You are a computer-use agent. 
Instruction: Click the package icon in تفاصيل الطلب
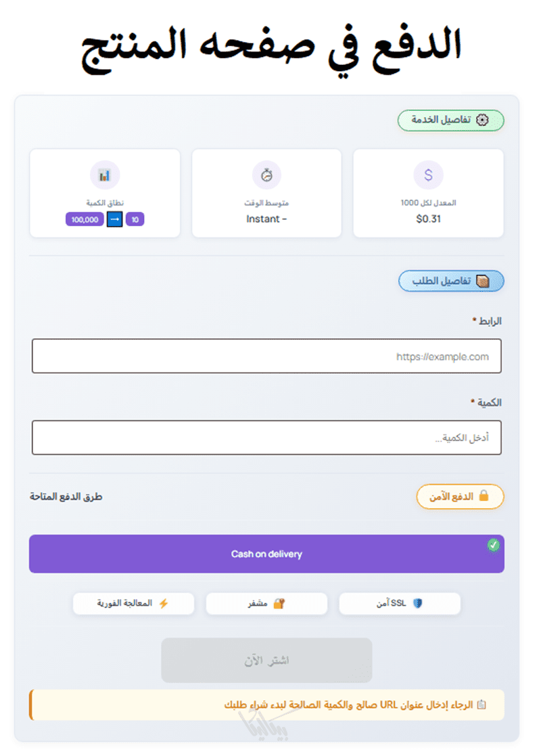(x=482, y=282)
